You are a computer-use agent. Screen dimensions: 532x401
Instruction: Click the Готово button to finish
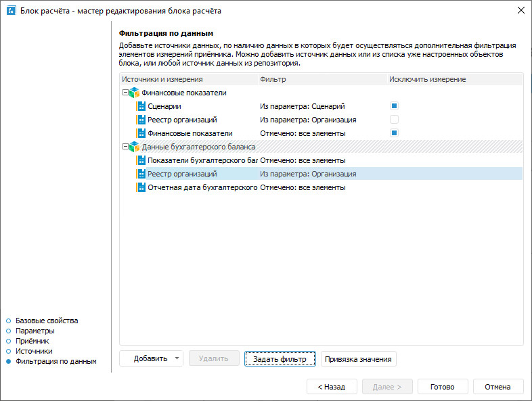442,387
